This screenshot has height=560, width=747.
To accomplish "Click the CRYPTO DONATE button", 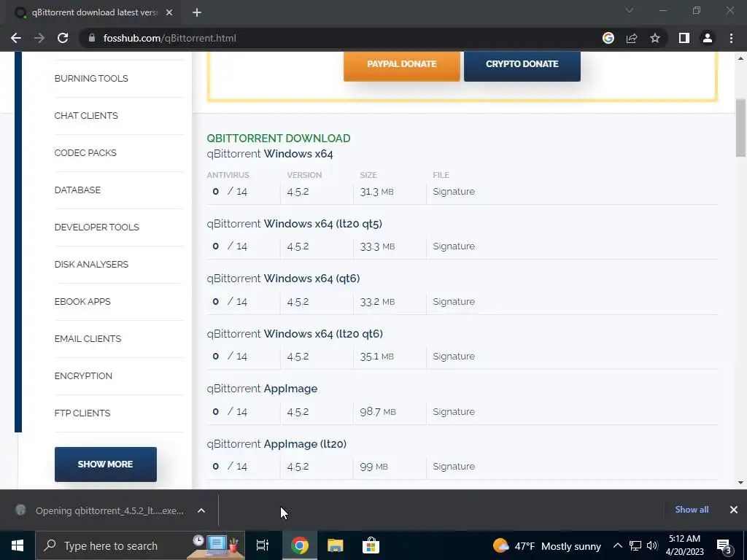I will pyautogui.click(x=522, y=64).
